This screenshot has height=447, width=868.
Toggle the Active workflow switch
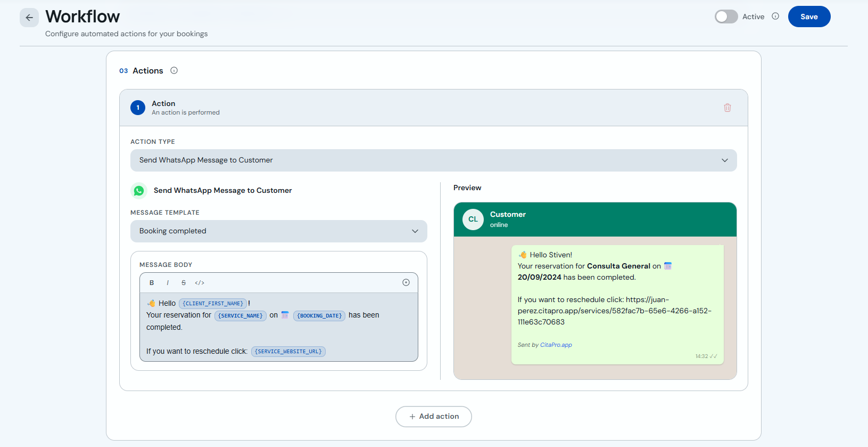726,17
